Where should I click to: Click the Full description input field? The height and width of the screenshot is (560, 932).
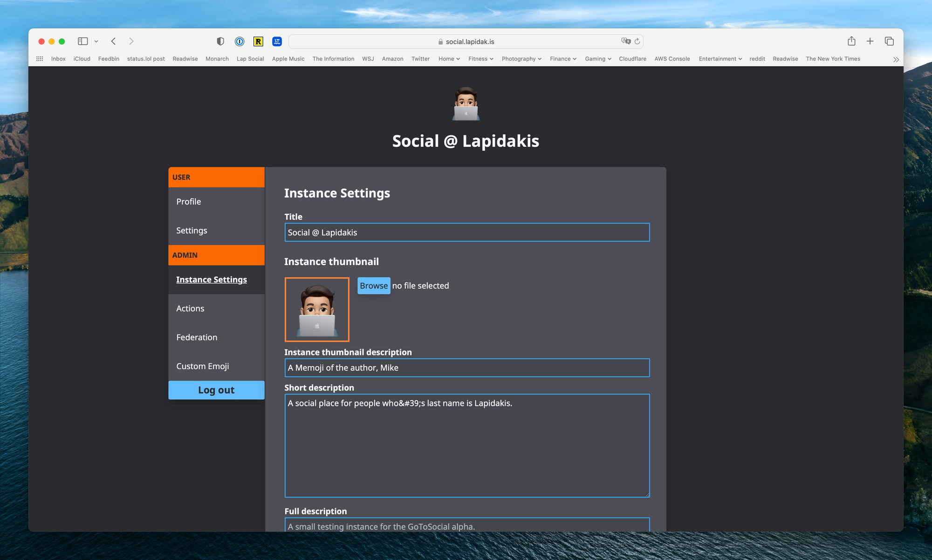pyautogui.click(x=466, y=526)
